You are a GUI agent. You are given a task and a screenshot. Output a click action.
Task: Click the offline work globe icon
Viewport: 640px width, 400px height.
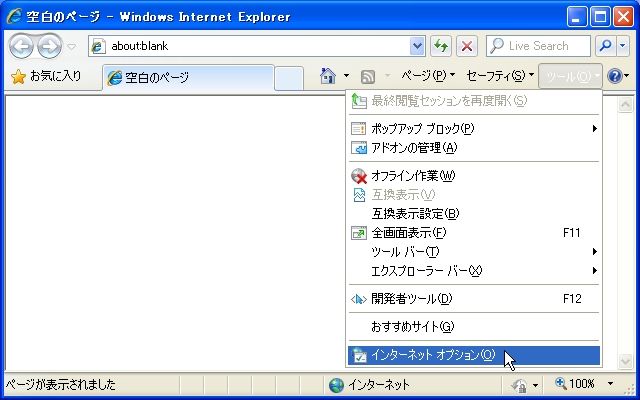click(359, 176)
